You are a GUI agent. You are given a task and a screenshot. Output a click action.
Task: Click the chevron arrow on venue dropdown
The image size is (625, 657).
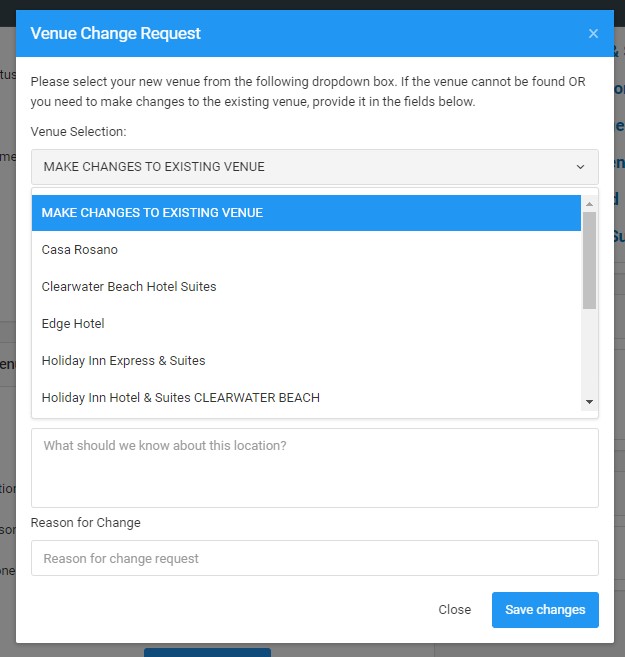580,167
